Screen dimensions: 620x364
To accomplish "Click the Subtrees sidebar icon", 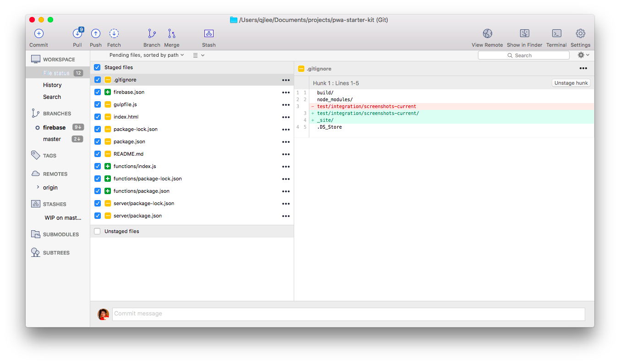I will pos(36,252).
